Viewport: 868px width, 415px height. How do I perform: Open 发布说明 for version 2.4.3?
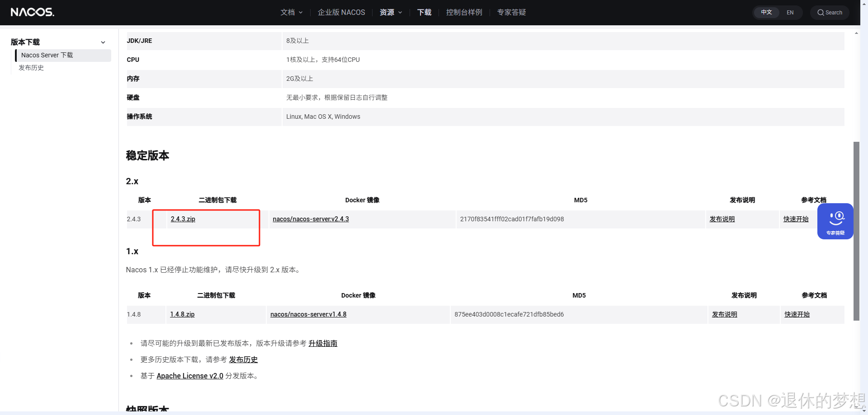point(722,219)
